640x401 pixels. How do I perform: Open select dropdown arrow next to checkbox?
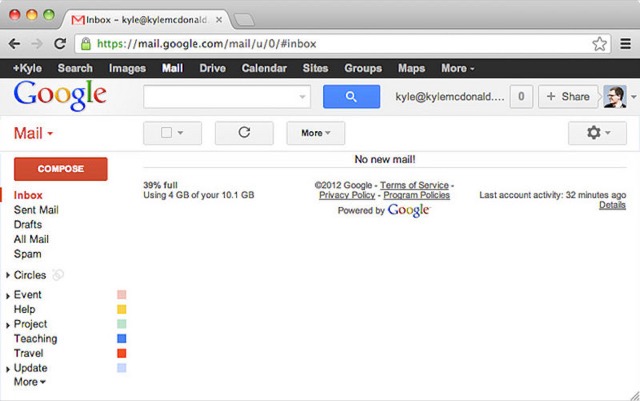[x=180, y=133]
